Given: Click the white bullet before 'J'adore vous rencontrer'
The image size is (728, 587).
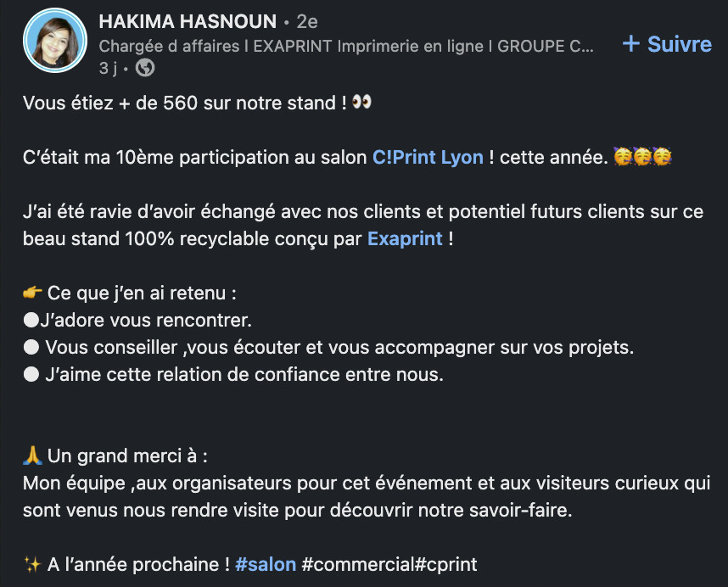Looking at the screenshot, I should tap(31, 320).
